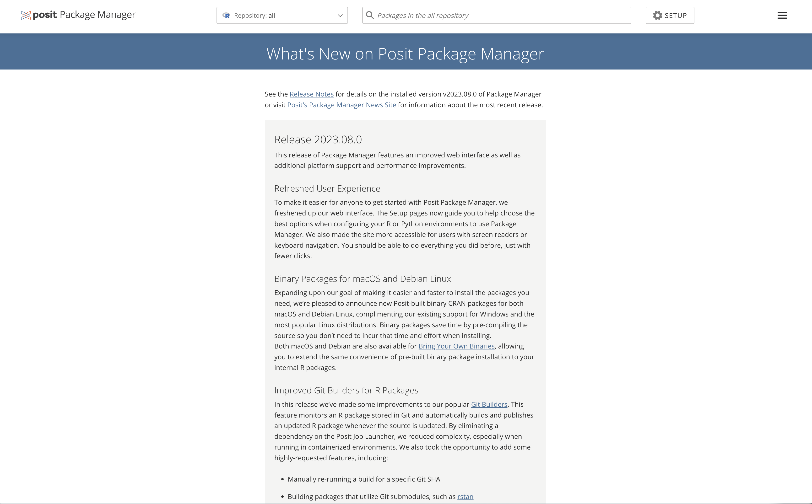The image size is (812, 504).
Task: Click the Release Notes hyperlink
Action: tap(311, 93)
